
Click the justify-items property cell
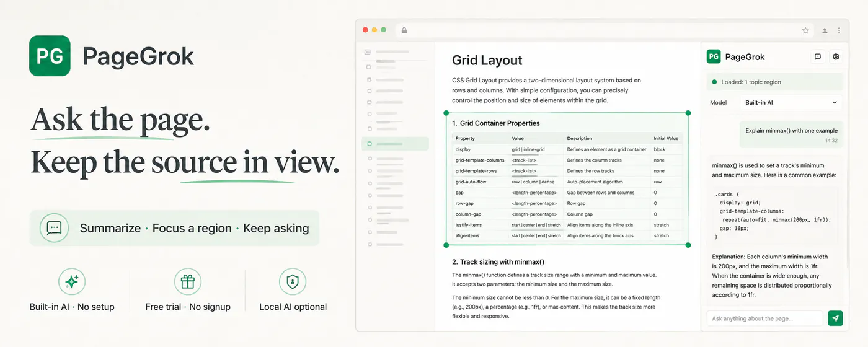tap(468, 225)
